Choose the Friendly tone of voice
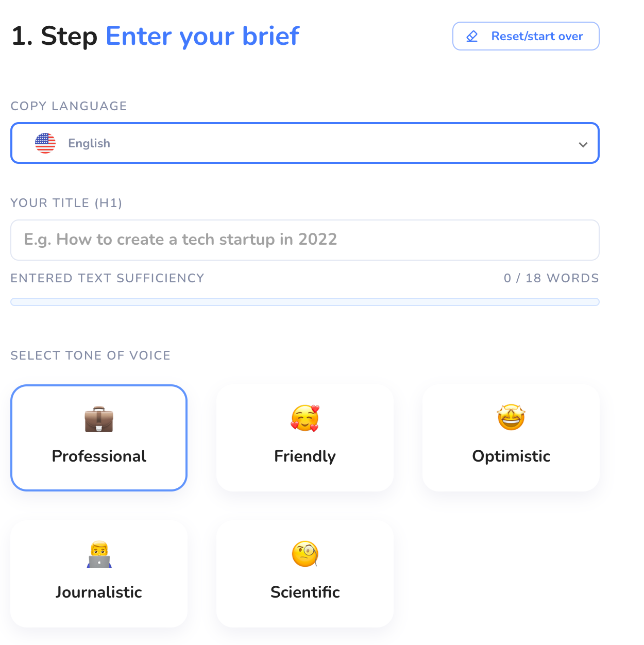 (305, 438)
